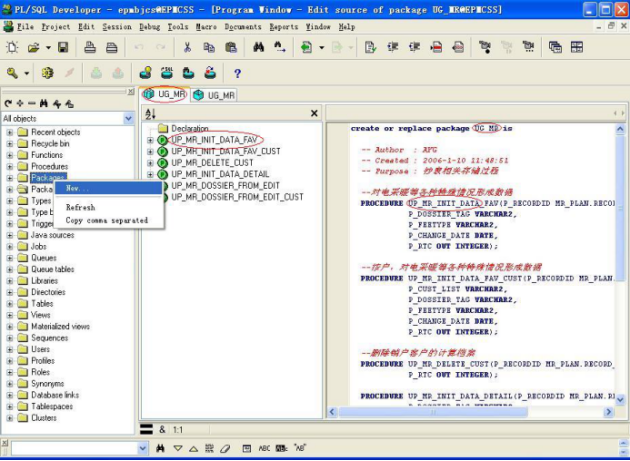Click binoculars icon in object browser toolbar
This screenshot has width=630, height=461.
(x=44, y=104)
